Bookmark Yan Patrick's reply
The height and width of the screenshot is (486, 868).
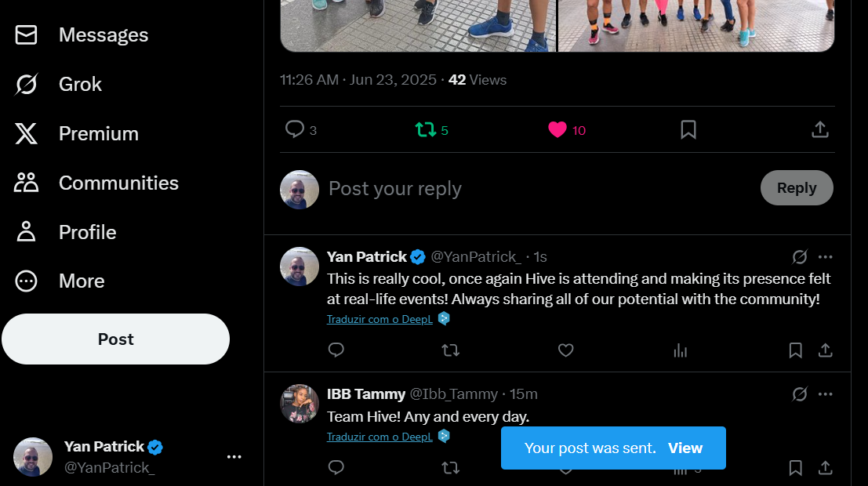click(796, 350)
